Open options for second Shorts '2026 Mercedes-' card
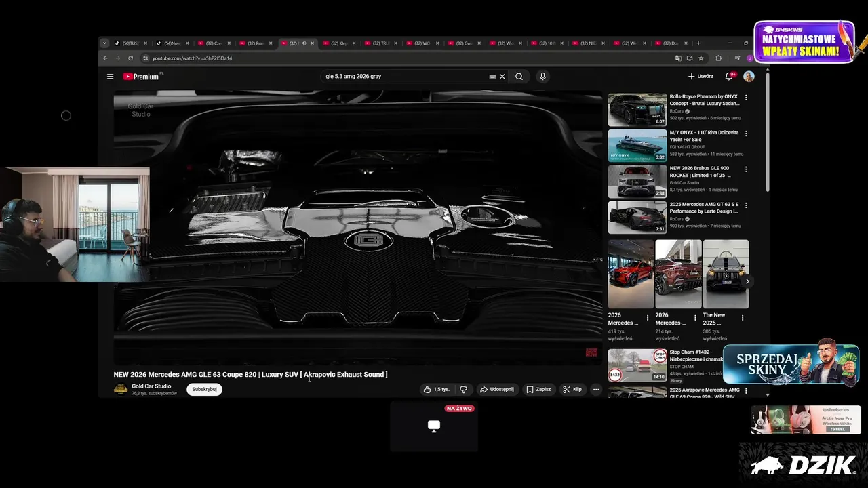 695,317
